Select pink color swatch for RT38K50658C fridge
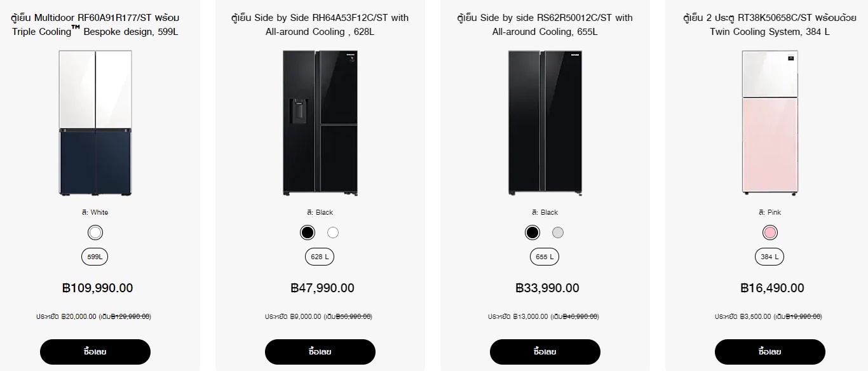The image size is (868, 371). pos(770,233)
